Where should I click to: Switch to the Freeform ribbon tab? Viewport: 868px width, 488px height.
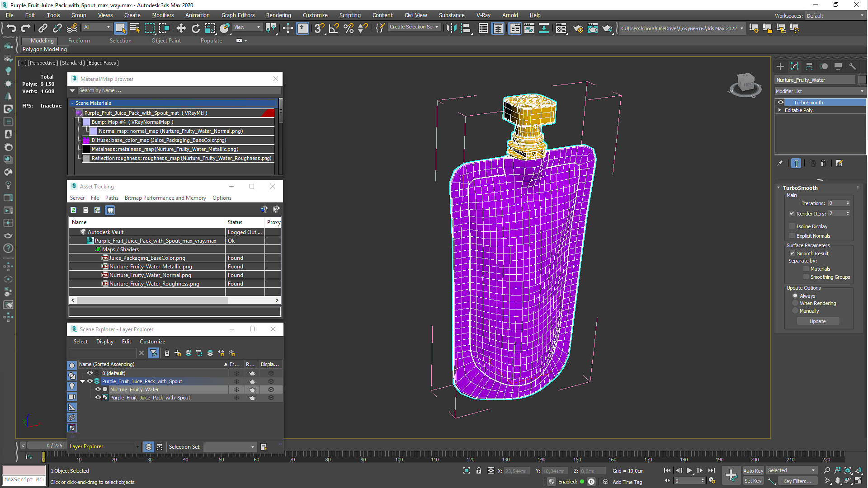pyautogui.click(x=79, y=41)
